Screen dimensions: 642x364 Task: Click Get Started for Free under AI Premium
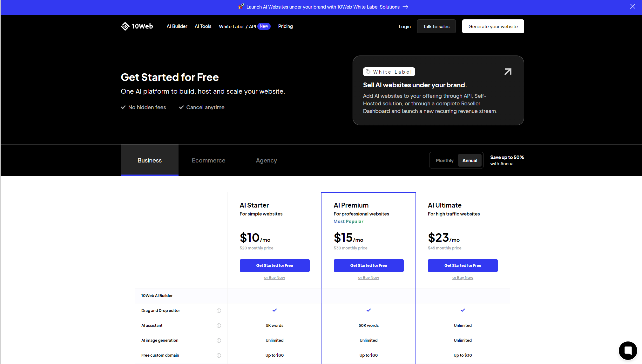tap(368, 266)
